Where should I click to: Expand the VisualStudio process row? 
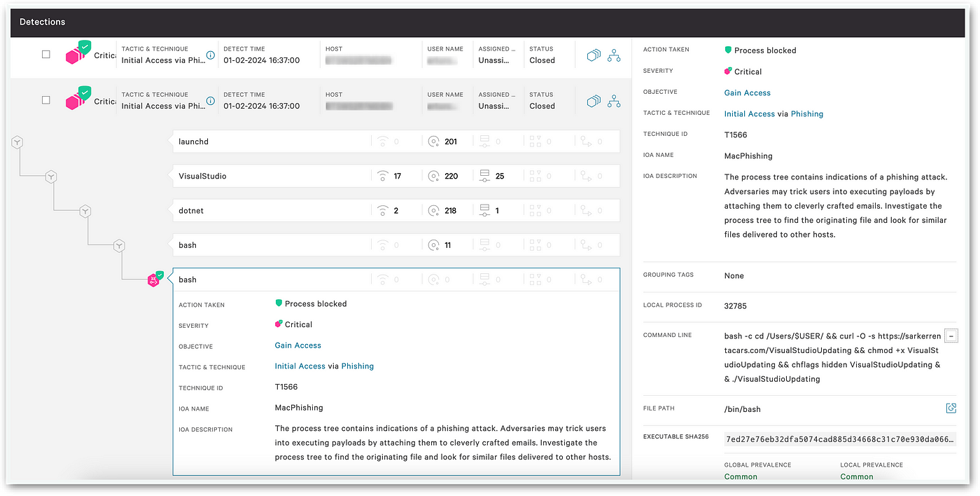(x=396, y=176)
